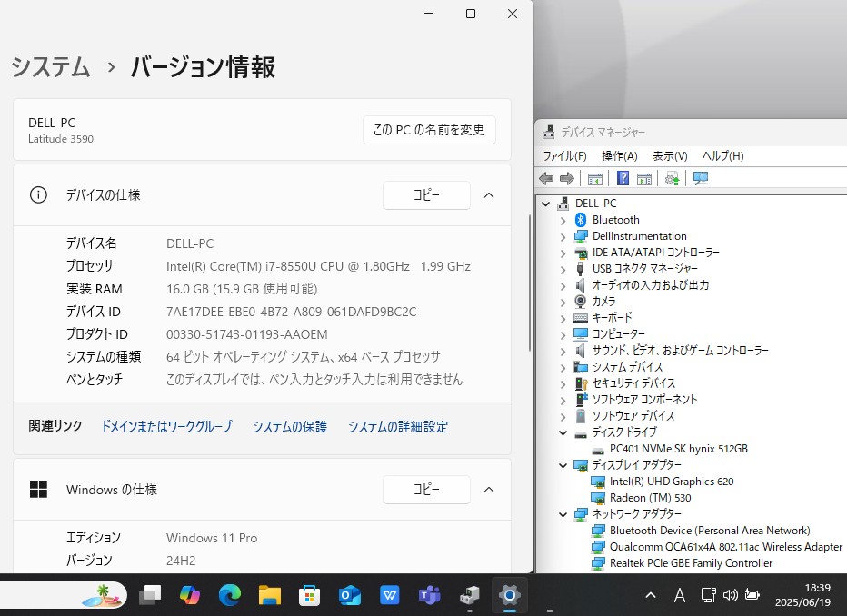The width and height of the screenshot is (847, 616).
Task: Open Outlook from the taskbar
Action: click(350, 595)
